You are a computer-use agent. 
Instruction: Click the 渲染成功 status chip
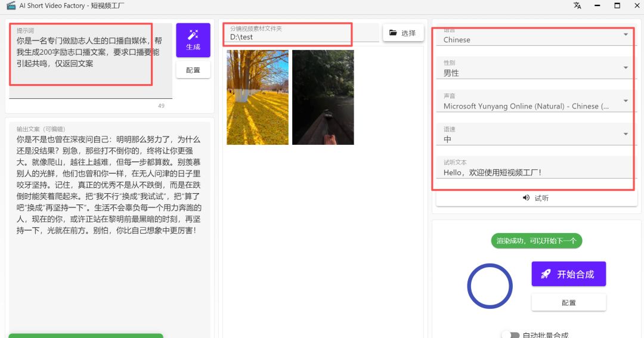537,241
